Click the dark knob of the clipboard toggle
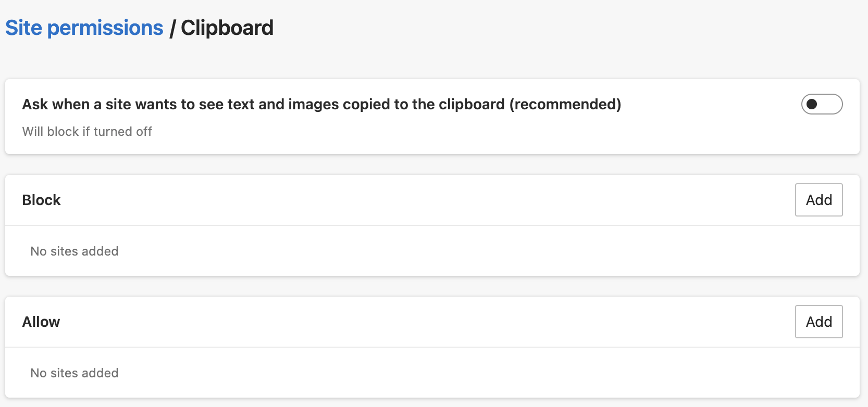Image resolution: width=868 pixels, height=407 pixels. coord(812,104)
